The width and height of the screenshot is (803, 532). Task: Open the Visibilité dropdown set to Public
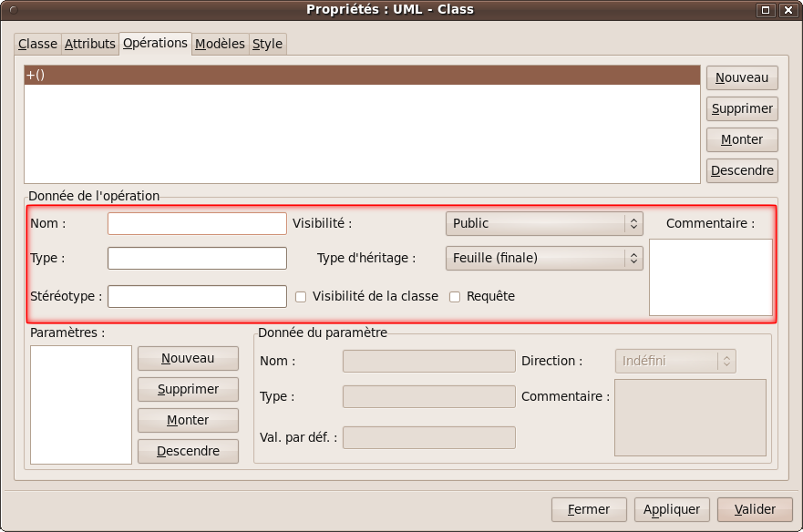click(543, 223)
